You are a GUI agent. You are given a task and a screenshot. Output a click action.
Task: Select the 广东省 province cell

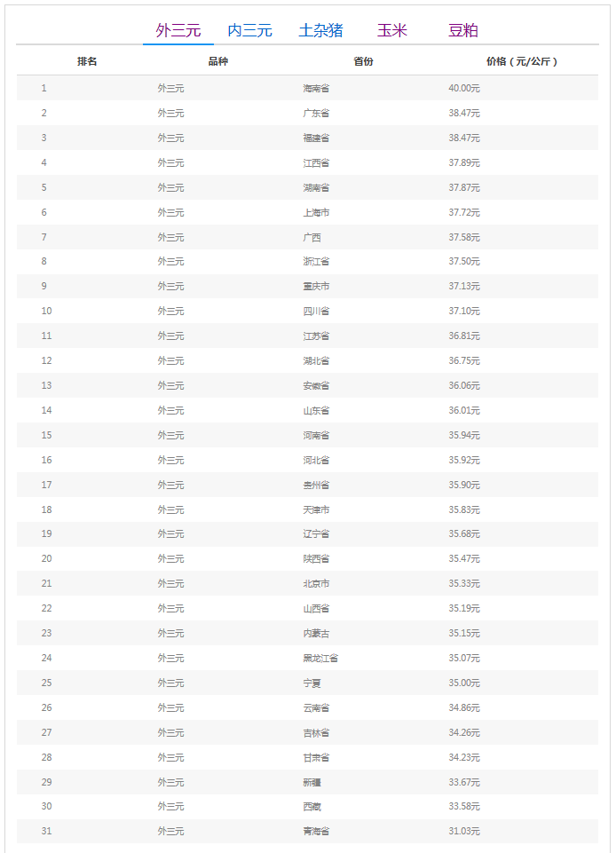[x=316, y=113]
